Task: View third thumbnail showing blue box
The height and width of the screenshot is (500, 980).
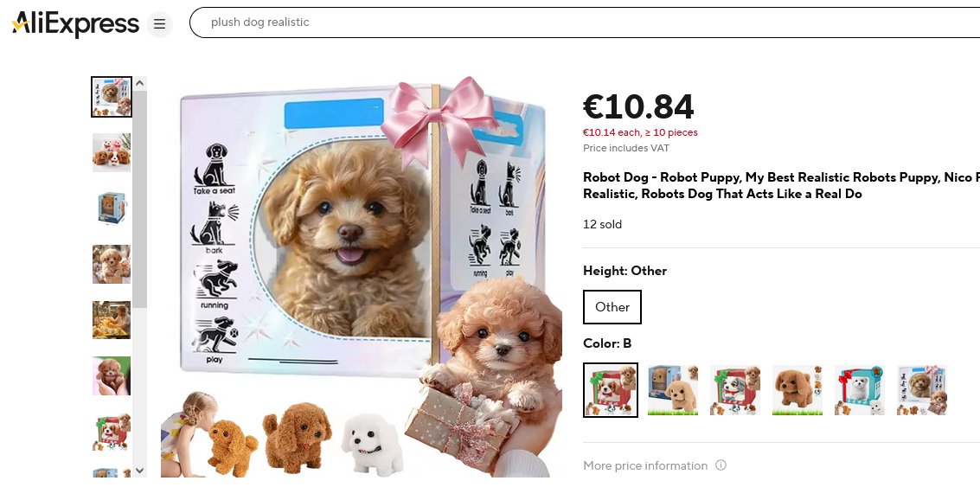Action: tap(112, 208)
